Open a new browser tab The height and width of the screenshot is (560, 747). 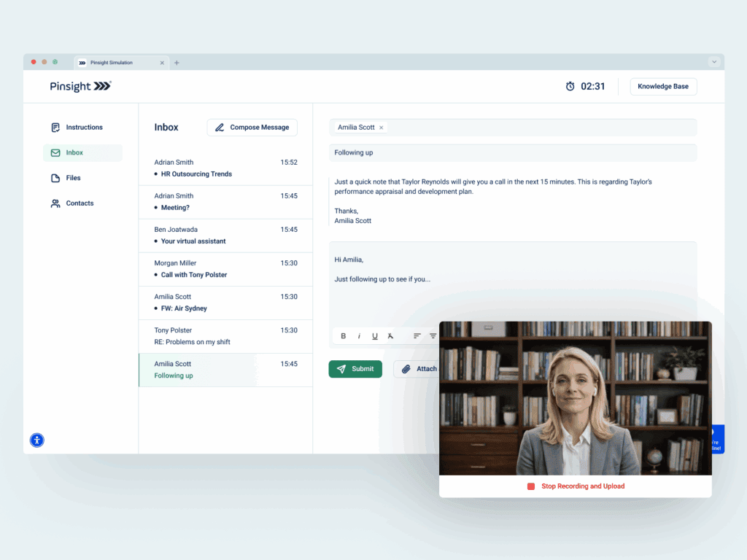(177, 63)
